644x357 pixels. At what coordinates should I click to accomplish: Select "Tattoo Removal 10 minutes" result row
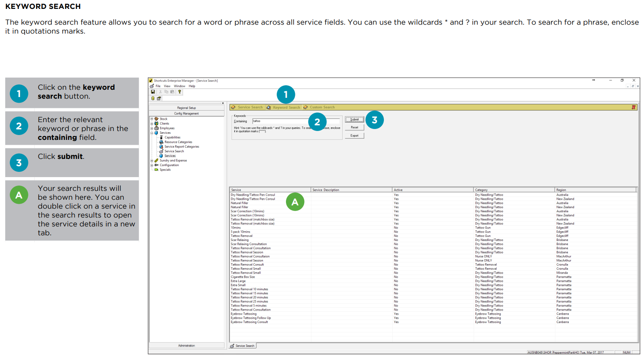tap(433, 289)
